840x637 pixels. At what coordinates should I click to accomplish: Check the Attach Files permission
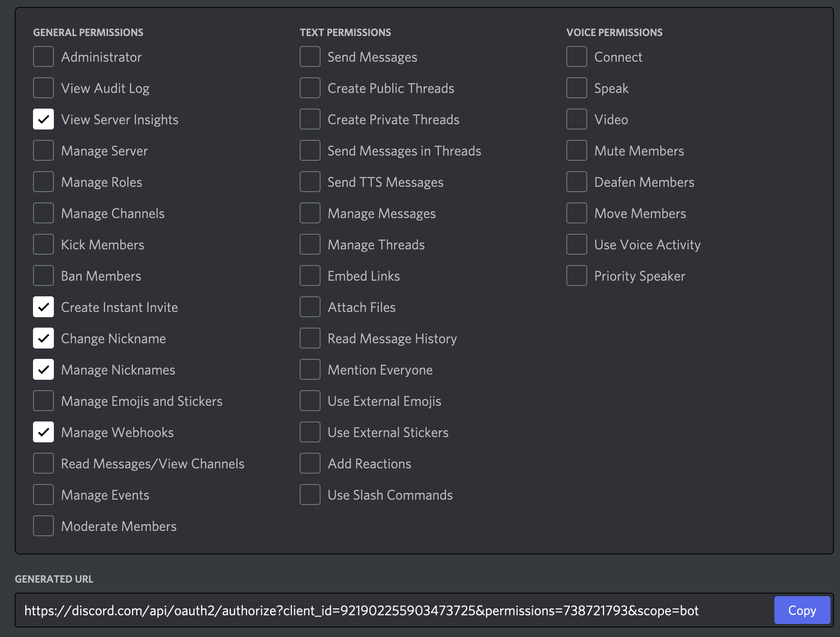310,307
